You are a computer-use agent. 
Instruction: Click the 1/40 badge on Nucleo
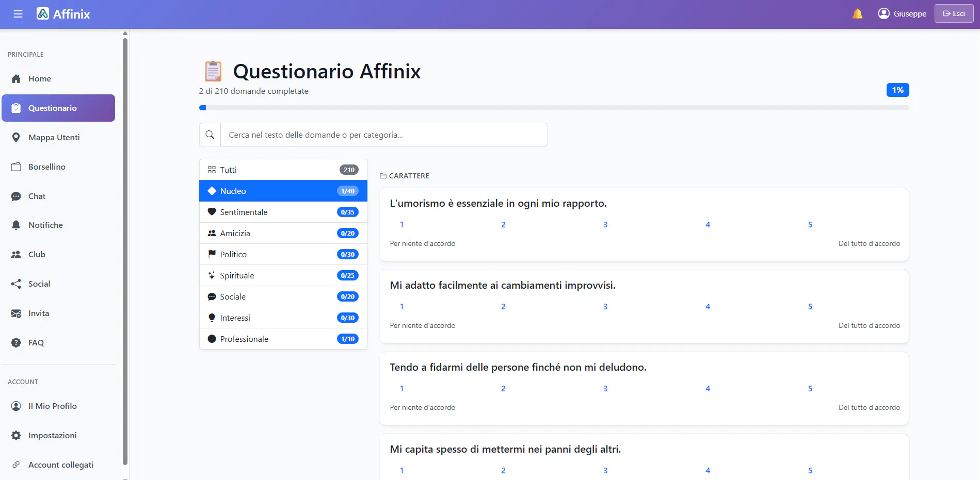(x=348, y=191)
